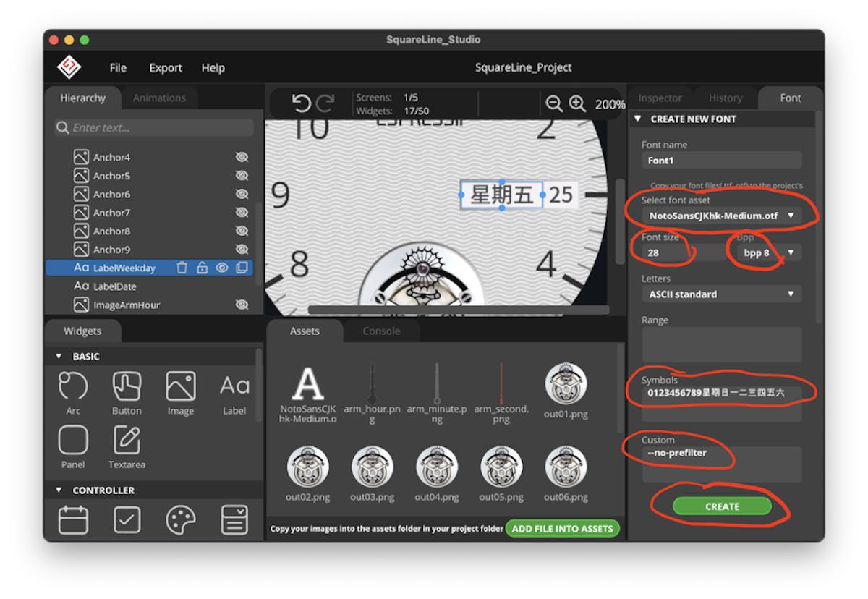Select the Colorwheel palette widget icon

180,519
